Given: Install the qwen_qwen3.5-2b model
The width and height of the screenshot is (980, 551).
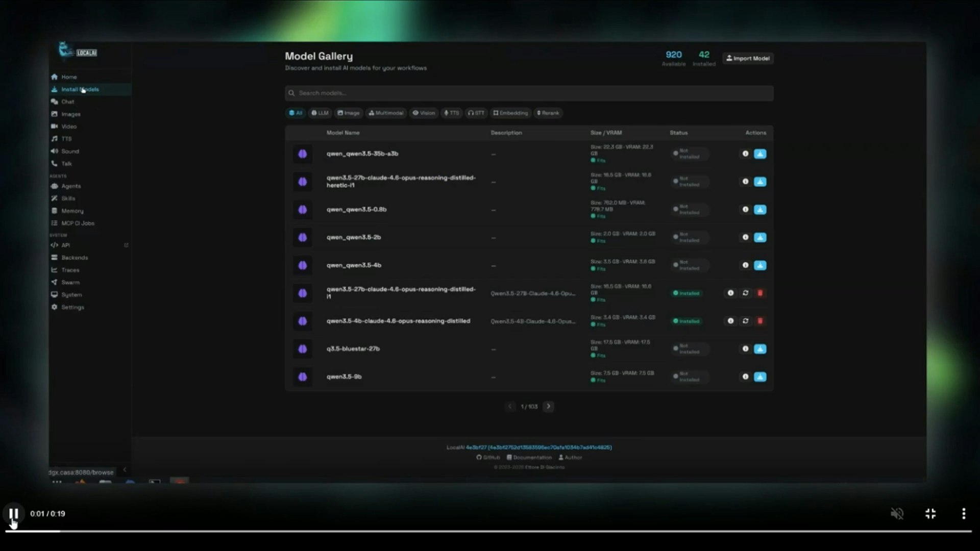Looking at the screenshot, I should [x=760, y=238].
